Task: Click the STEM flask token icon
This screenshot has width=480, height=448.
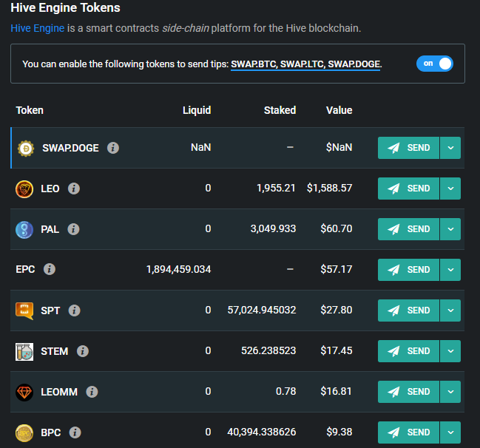Action: [24, 352]
